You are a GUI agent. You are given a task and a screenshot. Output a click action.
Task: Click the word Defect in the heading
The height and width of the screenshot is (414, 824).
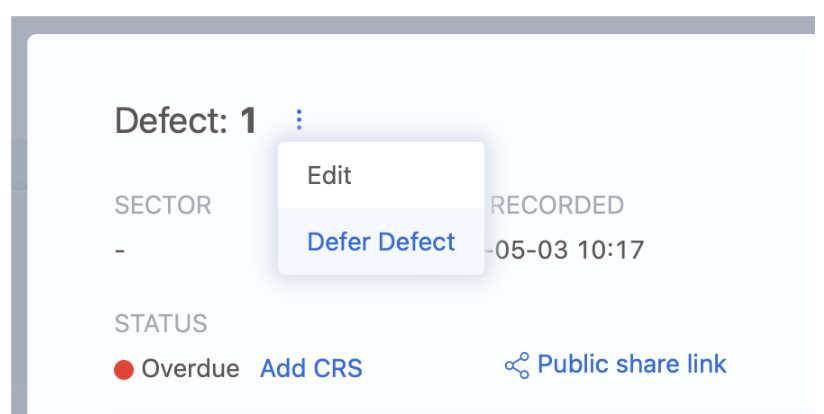tap(172, 122)
